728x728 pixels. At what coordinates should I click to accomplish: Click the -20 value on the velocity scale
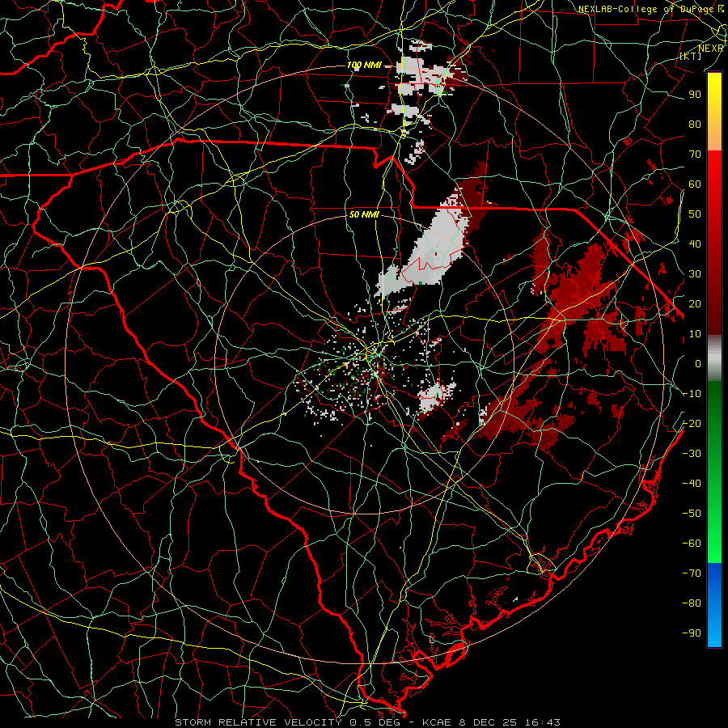coord(692,423)
